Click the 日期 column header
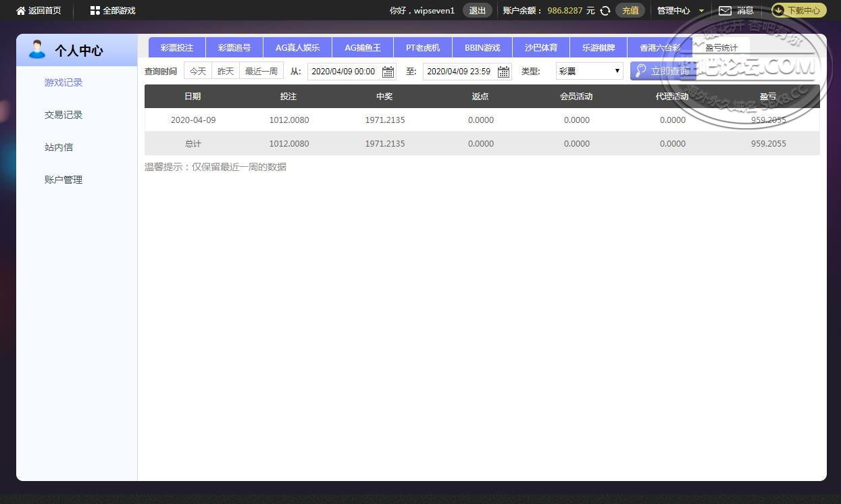Screen dimensions: 841x504 click(193, 97)
